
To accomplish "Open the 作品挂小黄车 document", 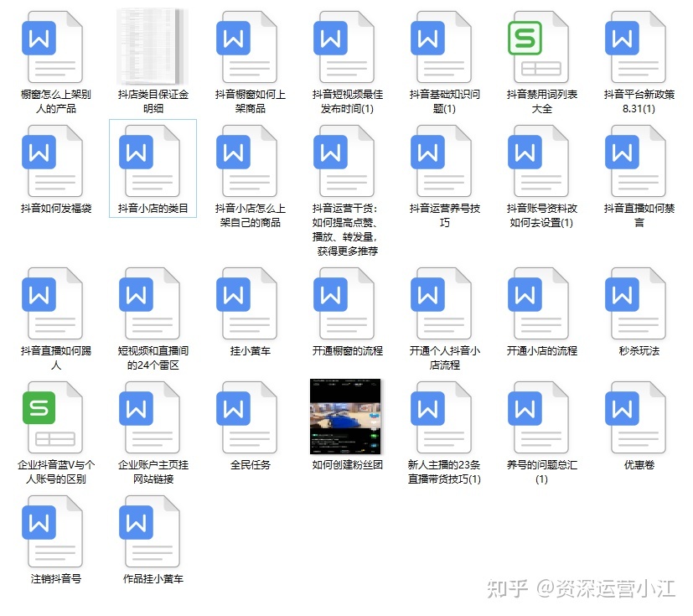I will click(x=153, y=531).
